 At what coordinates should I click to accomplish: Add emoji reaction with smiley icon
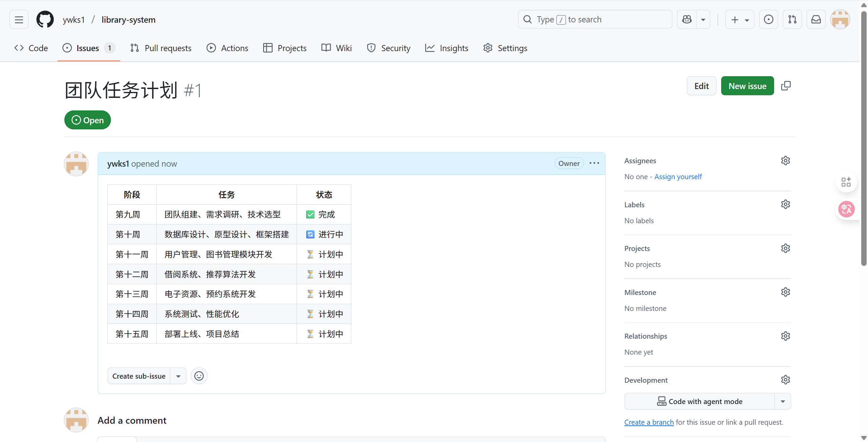(x=199, y=376)
